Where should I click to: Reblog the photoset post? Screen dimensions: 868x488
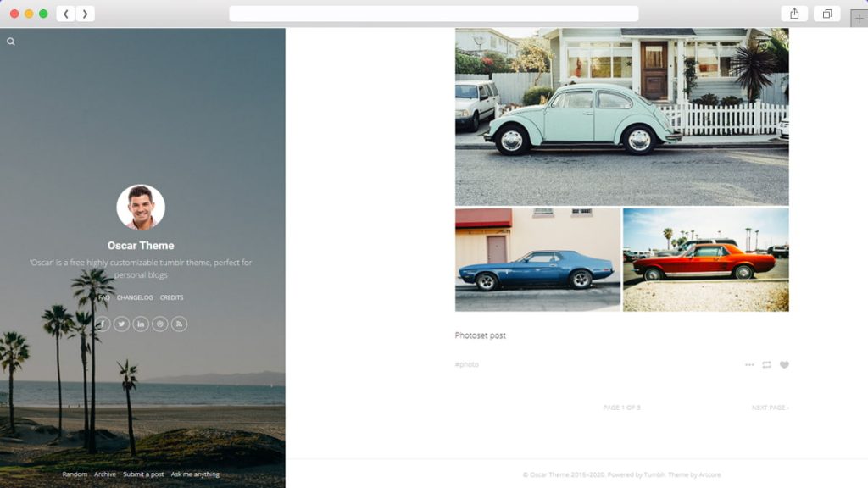(766, 364)
